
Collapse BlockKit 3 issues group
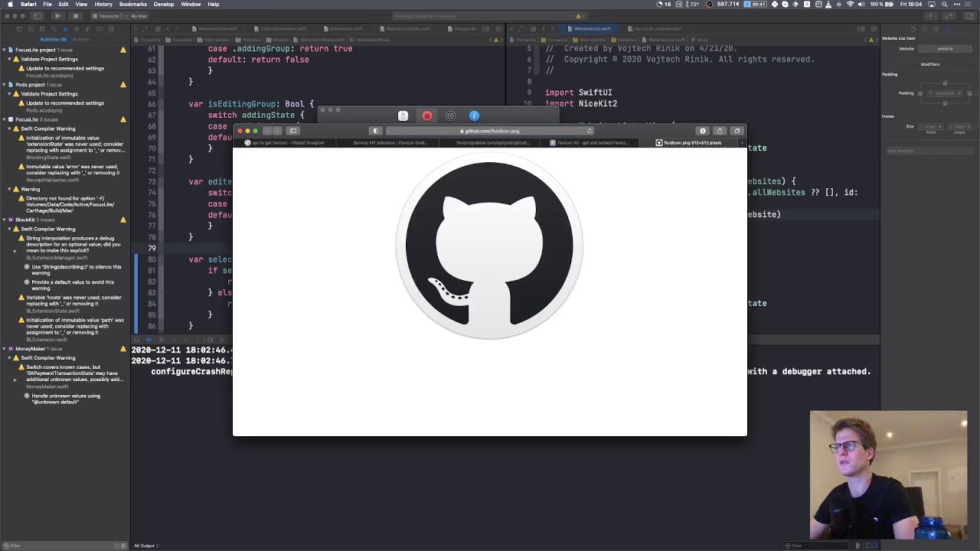tap(4, 220)
